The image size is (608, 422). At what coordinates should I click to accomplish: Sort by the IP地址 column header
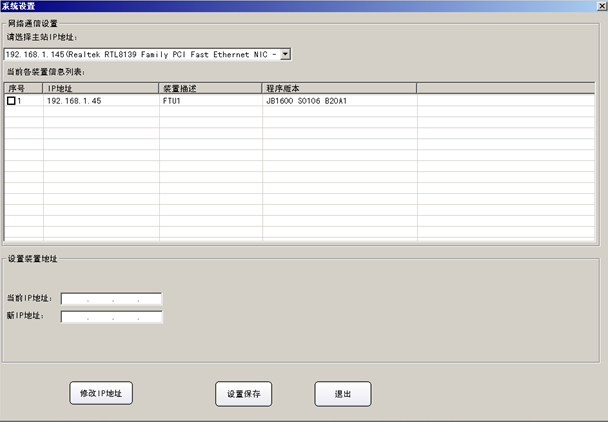click(100, 88)
